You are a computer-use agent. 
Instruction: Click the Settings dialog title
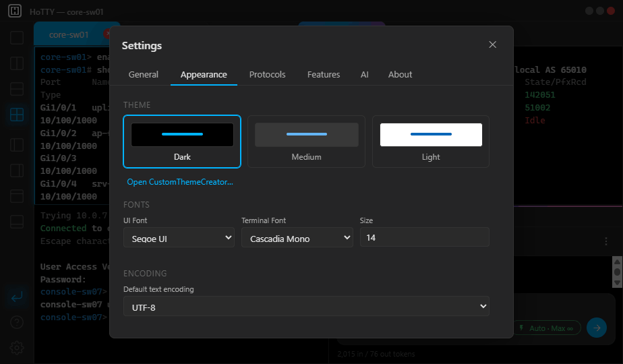142,46
